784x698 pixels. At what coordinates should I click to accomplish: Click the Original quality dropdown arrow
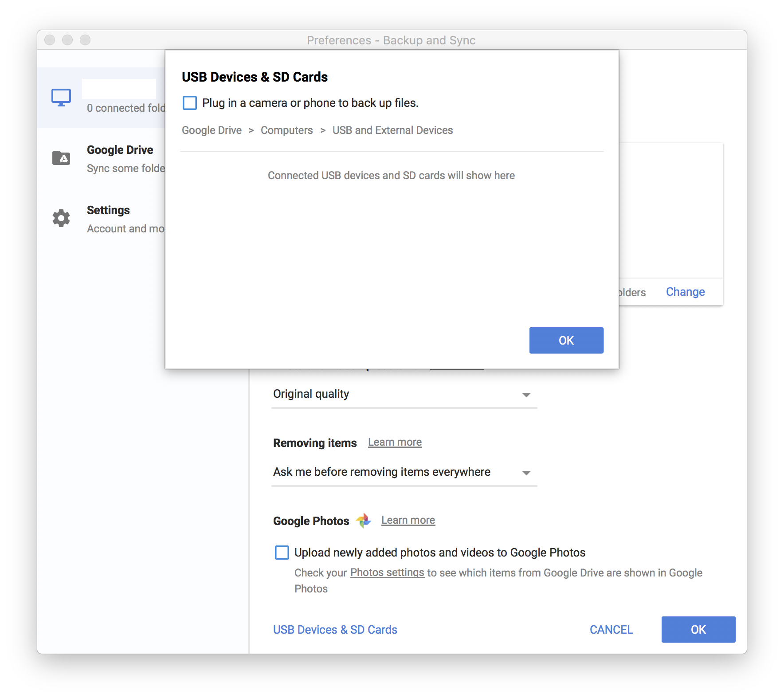pos(526,395)
